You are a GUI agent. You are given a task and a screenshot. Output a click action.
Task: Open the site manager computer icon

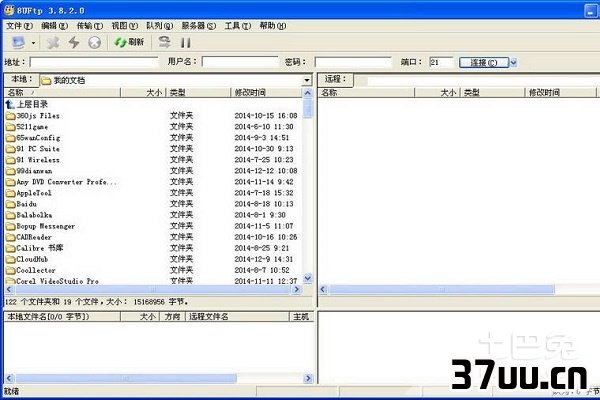[18, 42]
